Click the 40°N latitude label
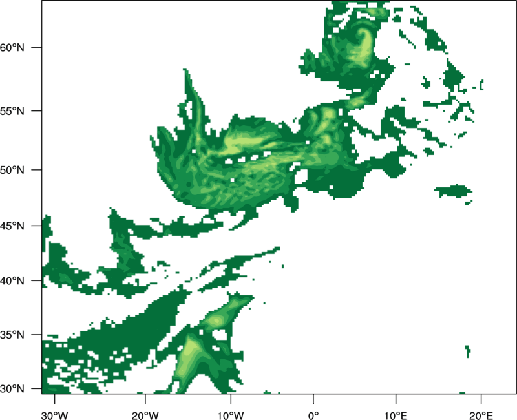The image size is (517, 420). (12, 281)
